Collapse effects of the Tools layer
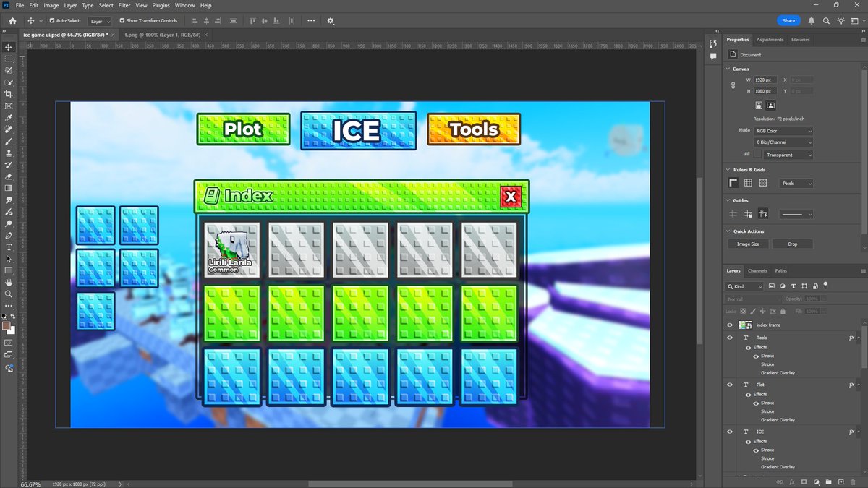The width and height of the screenshot is (868, 488). (859, 338)
